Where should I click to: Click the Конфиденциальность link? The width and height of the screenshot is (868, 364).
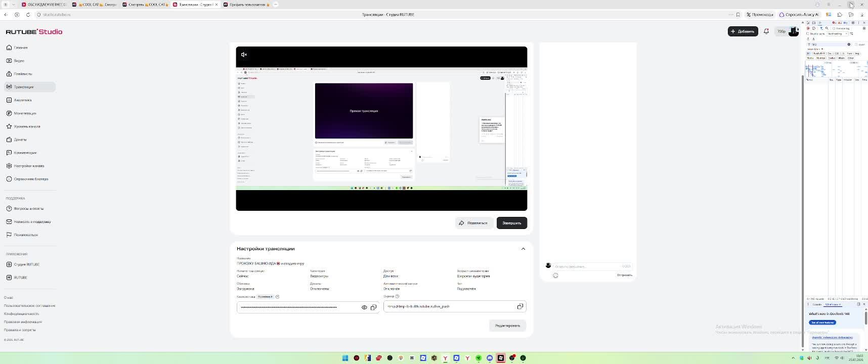(x=21, y=314)
